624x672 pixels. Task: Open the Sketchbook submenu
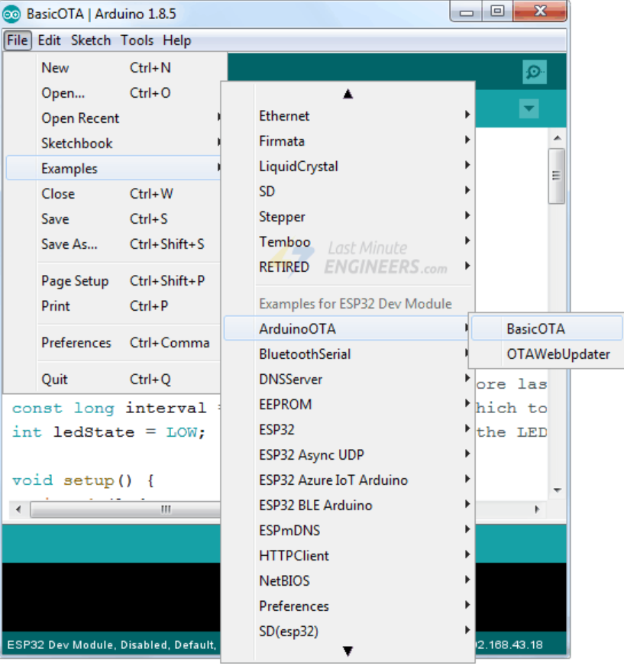coord(76,144)
